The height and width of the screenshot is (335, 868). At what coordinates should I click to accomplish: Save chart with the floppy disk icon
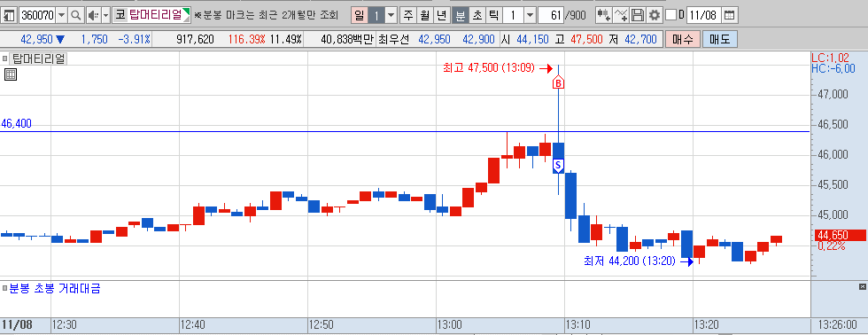pos(638,15)
